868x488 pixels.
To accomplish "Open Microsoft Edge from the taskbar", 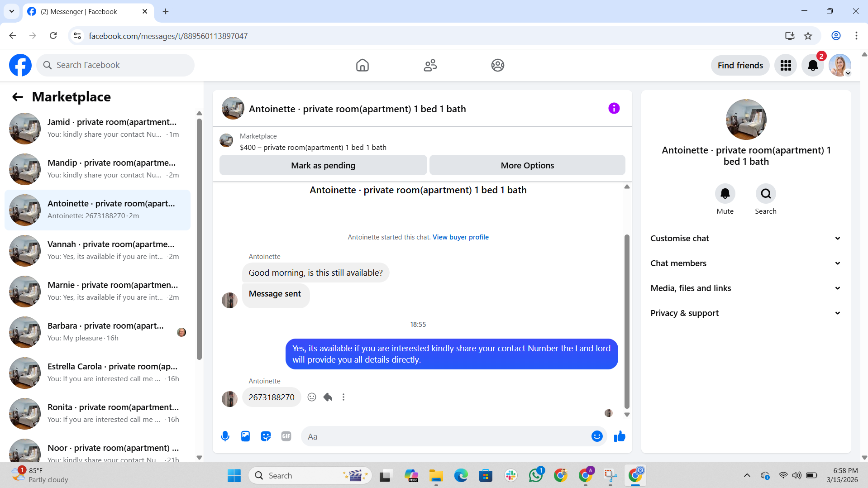I will tap(461, 475).
